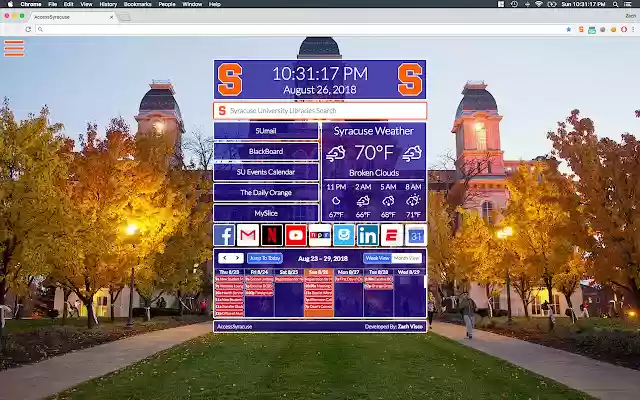Open the Wi-Fi status menu
Viewport: 640px width, 400px height.
coord(539,4)
